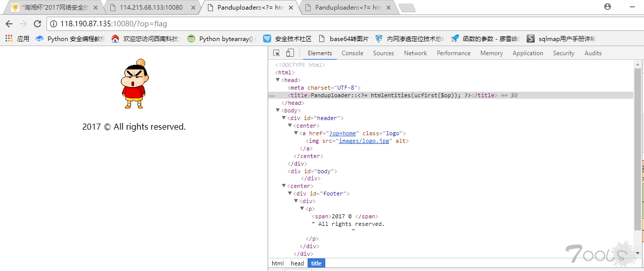644x271 pixels.
Task: Select the <title>Panduploader line
Action: pos(451,95)
